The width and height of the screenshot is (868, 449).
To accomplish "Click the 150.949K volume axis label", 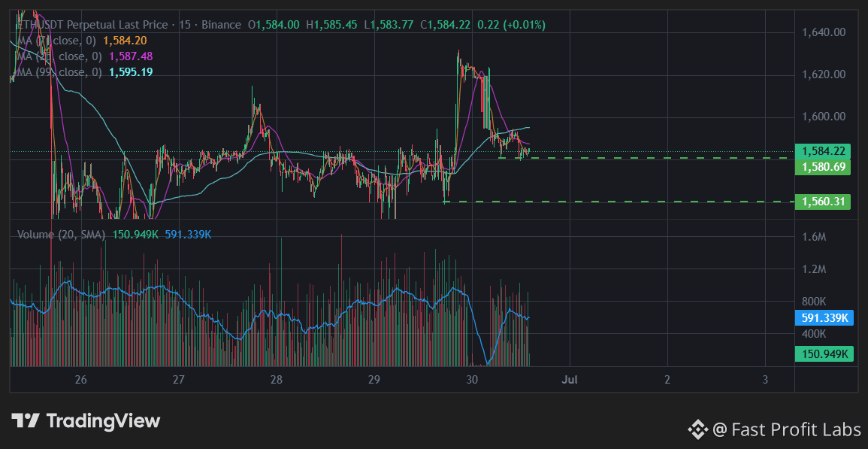I will 824,353.
